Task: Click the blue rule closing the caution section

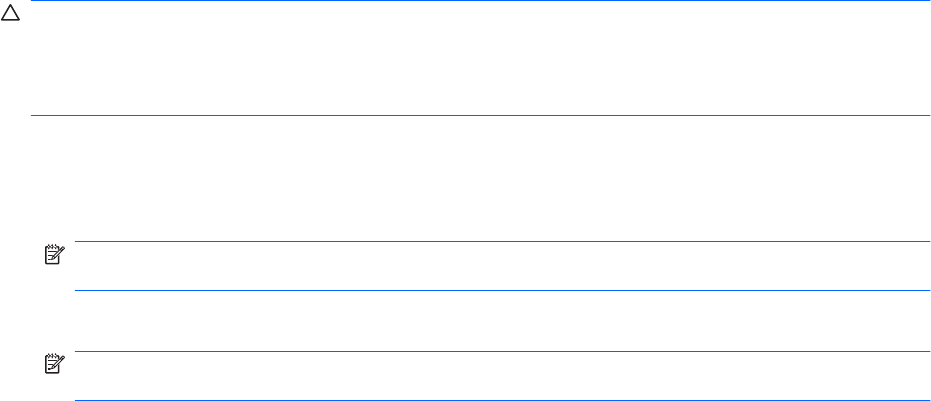Action: 480,116
